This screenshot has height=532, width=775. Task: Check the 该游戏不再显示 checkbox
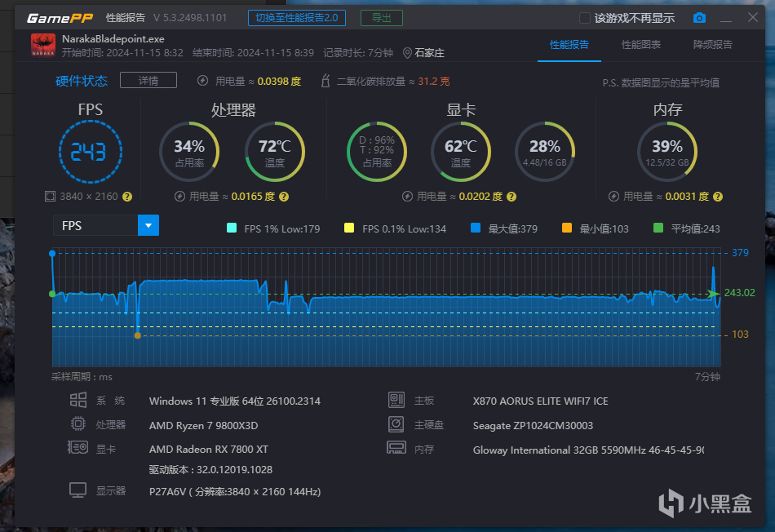[x=584, y=18]
